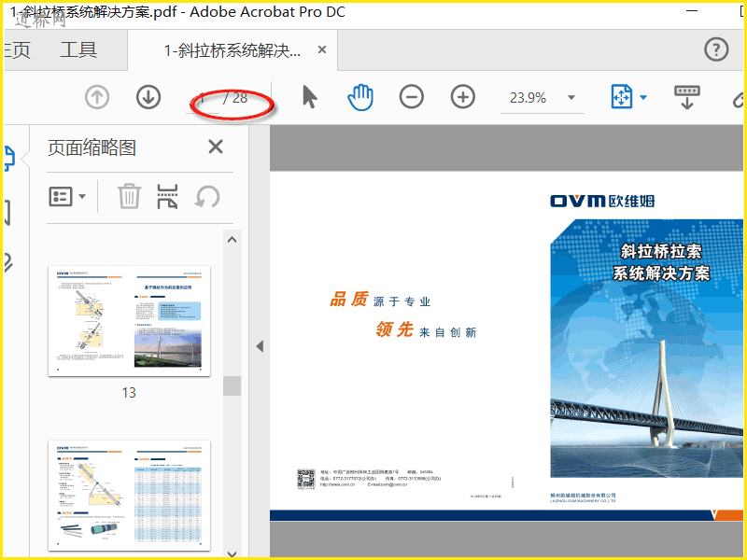
Task: Click the OVM 欧维姆 logo on page
Action: click(x=602, y=201)
